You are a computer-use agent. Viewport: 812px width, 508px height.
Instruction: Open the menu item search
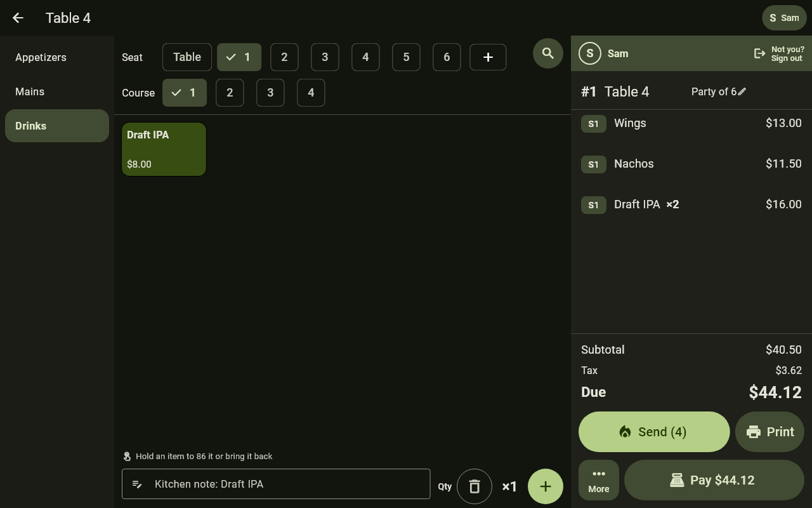[548, 53]
